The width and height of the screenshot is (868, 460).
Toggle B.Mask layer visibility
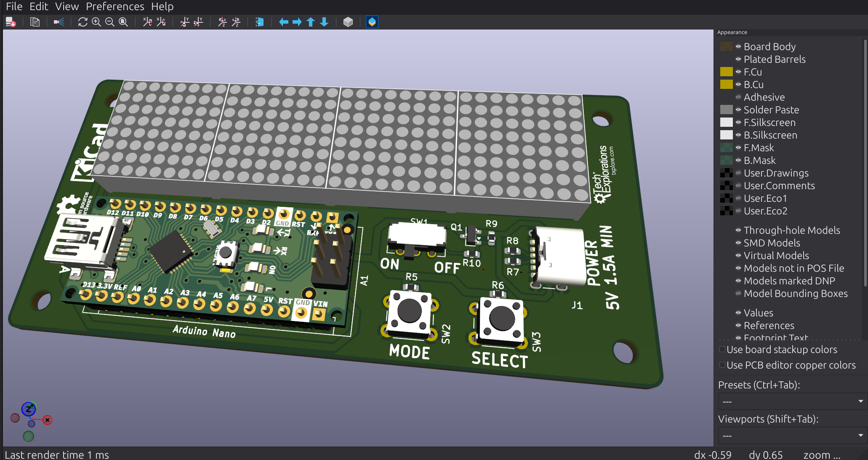(x=738, y=160)
